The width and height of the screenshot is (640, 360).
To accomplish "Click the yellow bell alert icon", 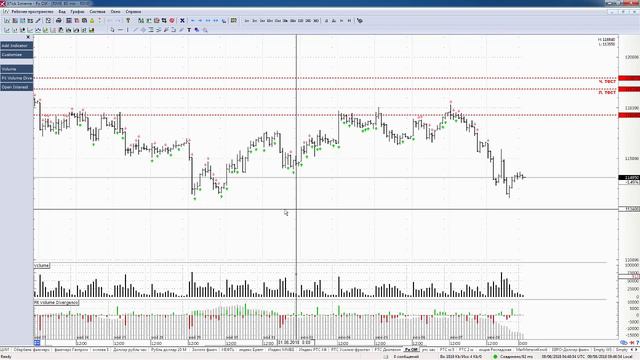I will [92, 20].
